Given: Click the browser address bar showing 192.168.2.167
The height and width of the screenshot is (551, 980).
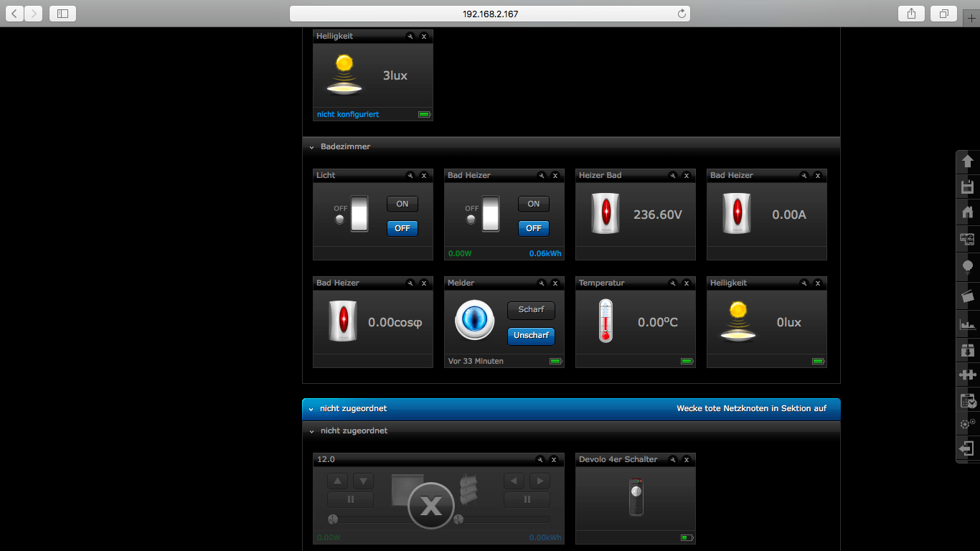Looking at the screenshot, I should point(490,14).
